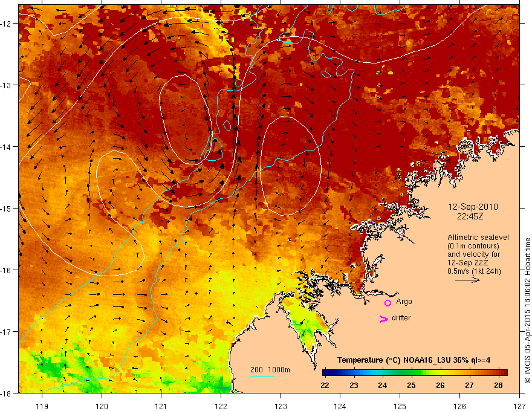Click the '0.5m/s (1kt 24h)' scale text

pos(474,271)
